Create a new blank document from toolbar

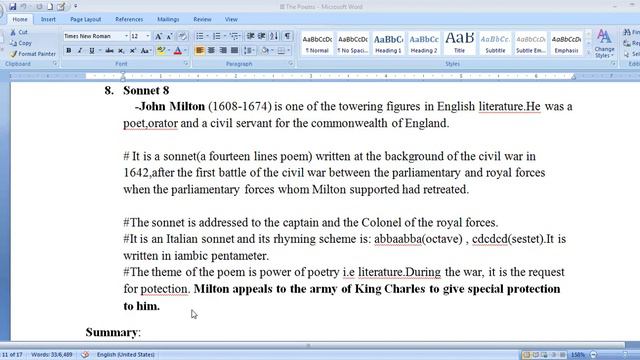50,7
